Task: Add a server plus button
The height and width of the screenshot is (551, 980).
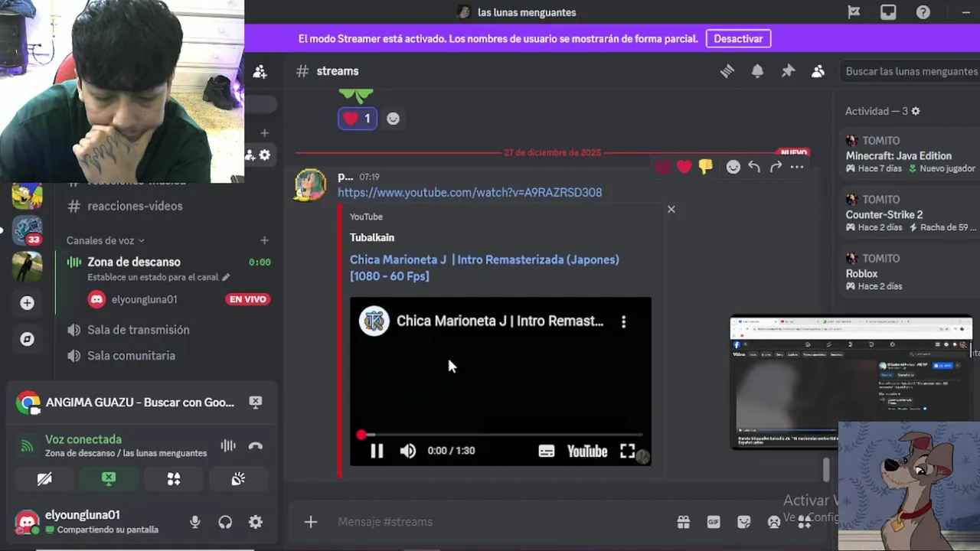Action: pos(27,303)
